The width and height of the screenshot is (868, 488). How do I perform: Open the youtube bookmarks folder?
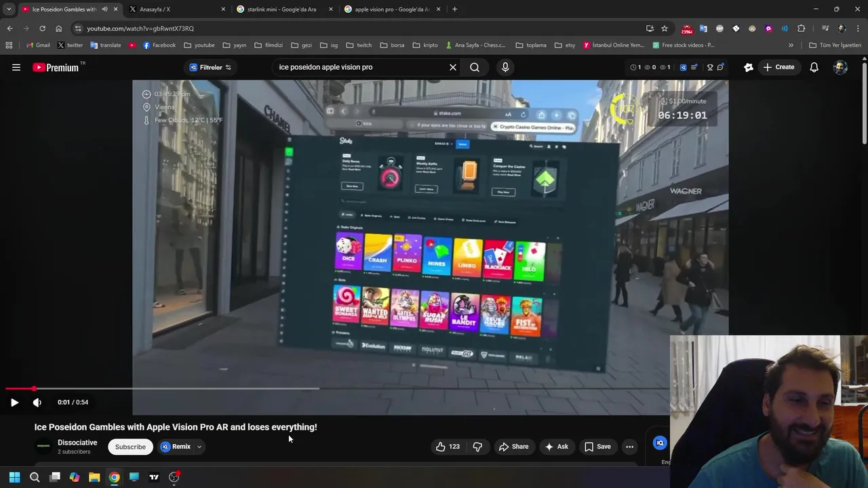199,45
